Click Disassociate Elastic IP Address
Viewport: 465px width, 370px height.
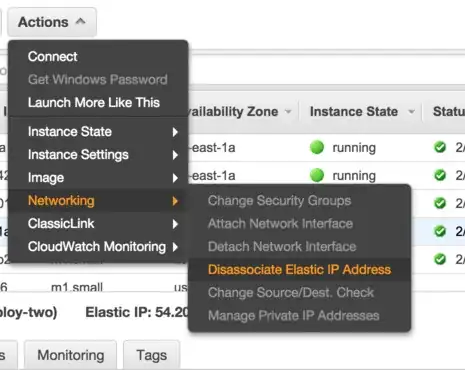(299, 269)
